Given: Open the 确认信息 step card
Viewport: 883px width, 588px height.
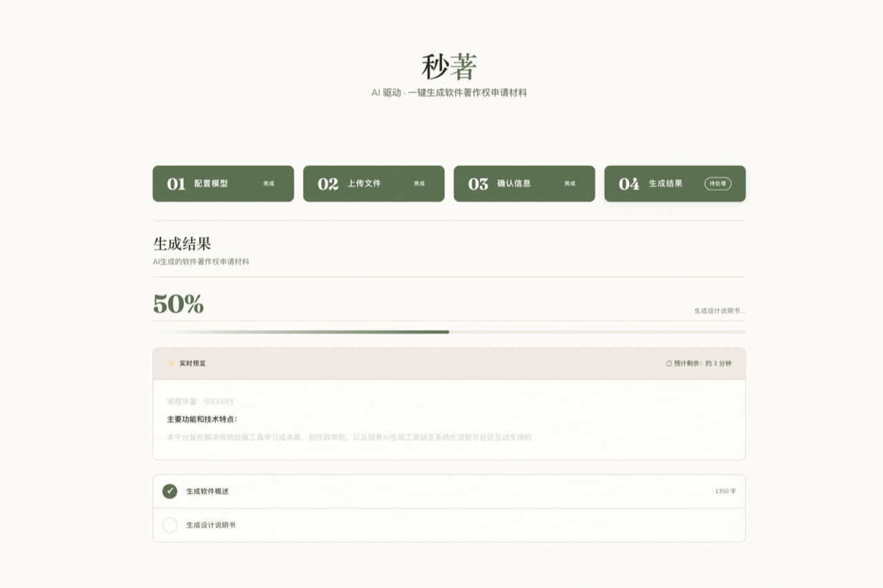Looking at the screenshot, I should coord(524,183).
